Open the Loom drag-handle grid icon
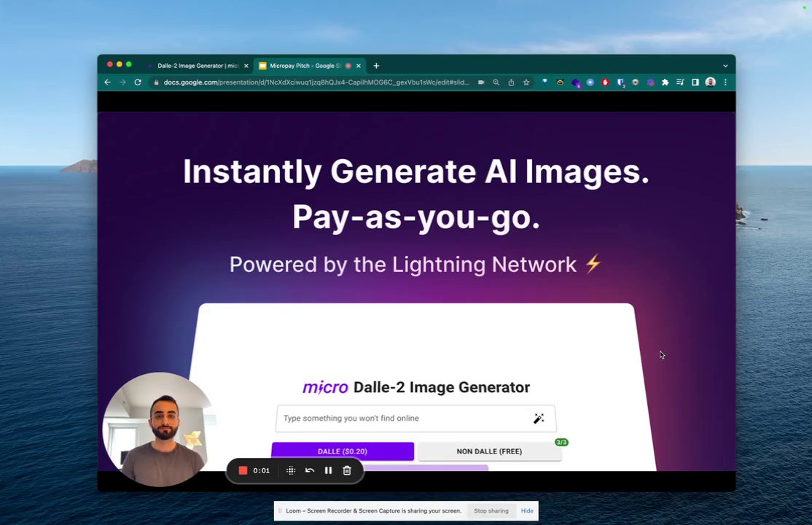The image size is (812, 525). (291, 470)
